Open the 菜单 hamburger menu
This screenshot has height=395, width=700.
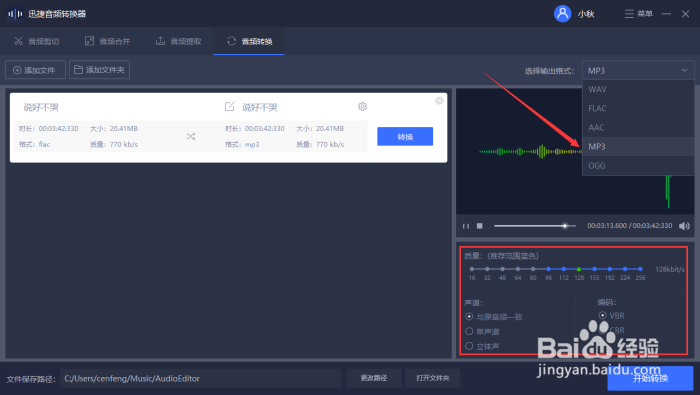pyautogui.click(x=638, y=14)
